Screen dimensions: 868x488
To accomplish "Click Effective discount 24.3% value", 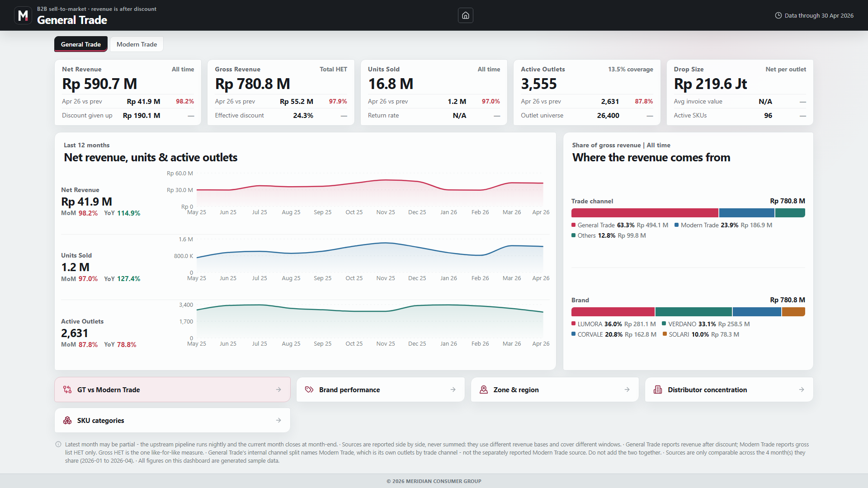I will coord(303,115).
